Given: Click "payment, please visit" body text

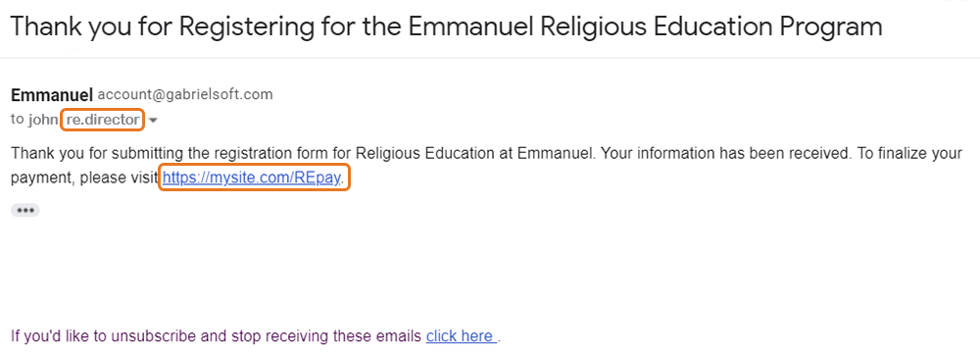Looking at the screenshot, I should pos(84,178).
